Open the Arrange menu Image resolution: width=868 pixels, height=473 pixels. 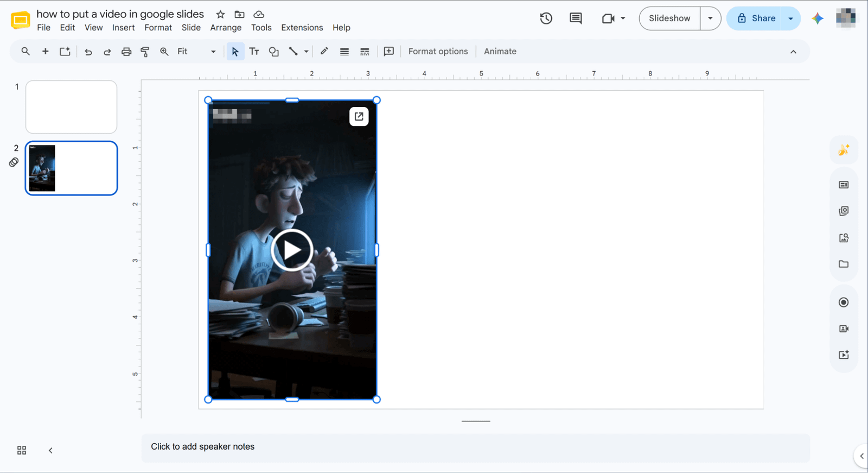coord(226,28)
